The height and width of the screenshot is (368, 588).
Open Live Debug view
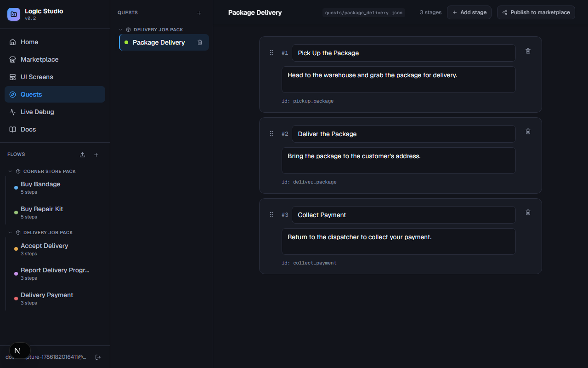[x=55, y=112]
